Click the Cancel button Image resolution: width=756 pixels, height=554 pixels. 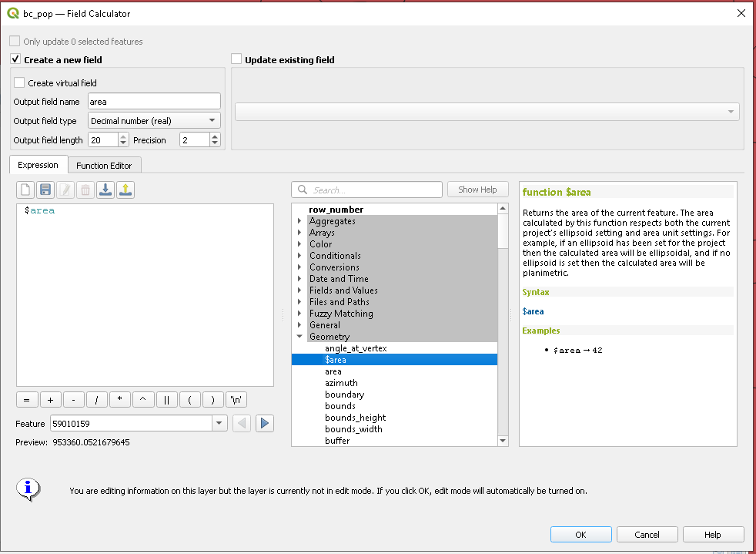[x=647, y=535]
